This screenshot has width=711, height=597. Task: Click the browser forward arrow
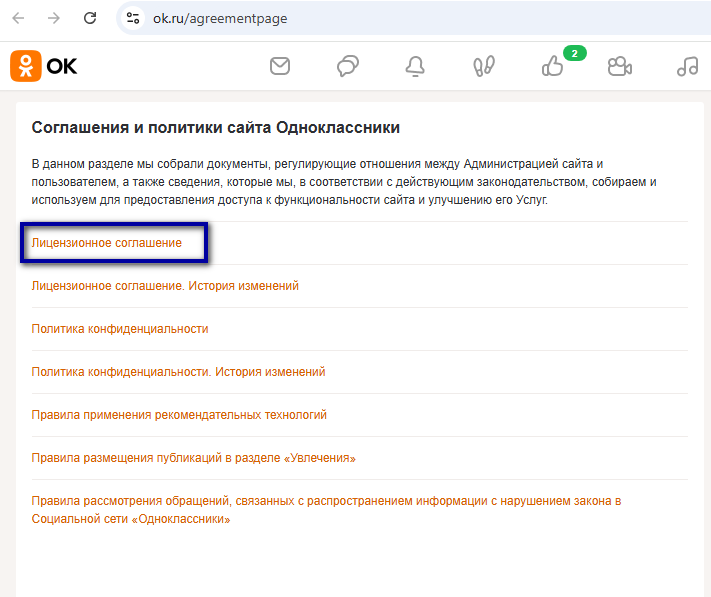tap(54, 18)
